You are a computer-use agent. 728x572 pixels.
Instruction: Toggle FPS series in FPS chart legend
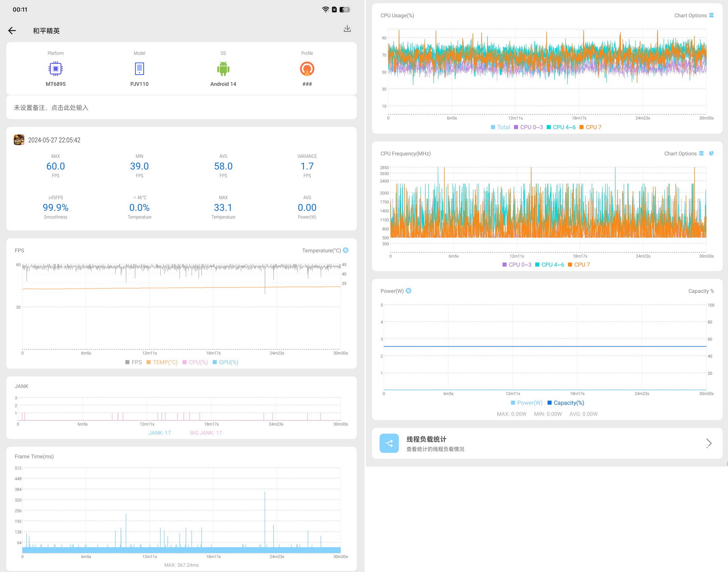coord(133,362)
